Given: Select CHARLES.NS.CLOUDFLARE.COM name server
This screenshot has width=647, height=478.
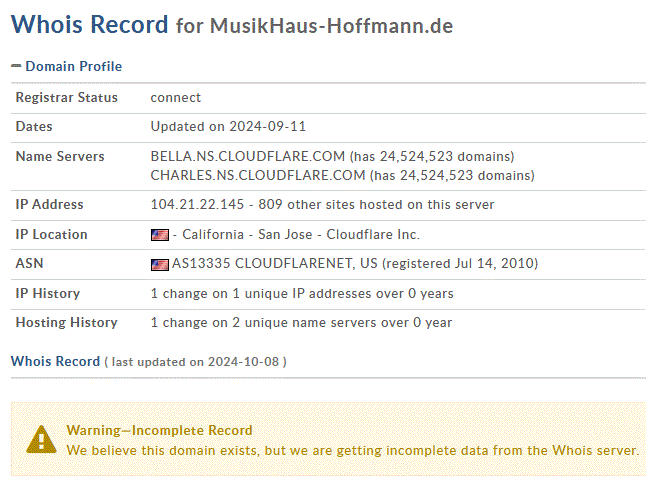Looking at the screenshot, I should [x=258, y=175].
